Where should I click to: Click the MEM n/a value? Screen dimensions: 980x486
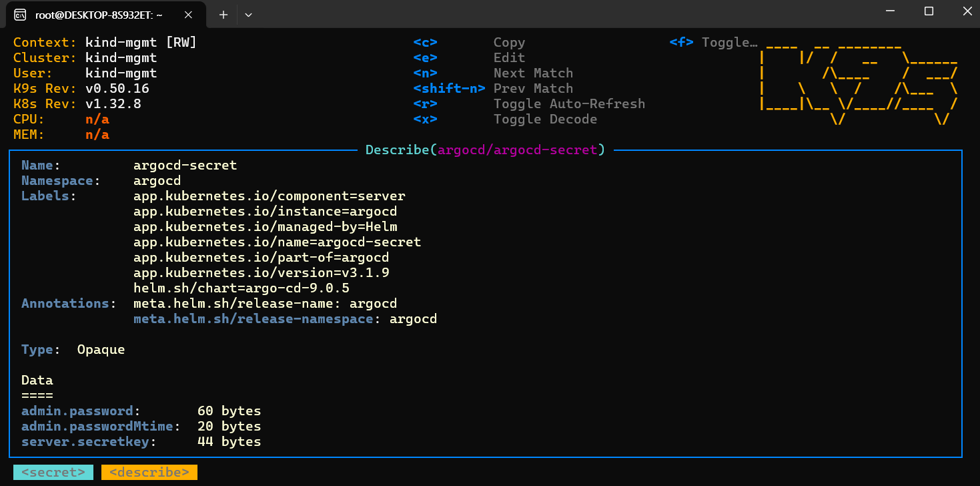click(97, 135)
